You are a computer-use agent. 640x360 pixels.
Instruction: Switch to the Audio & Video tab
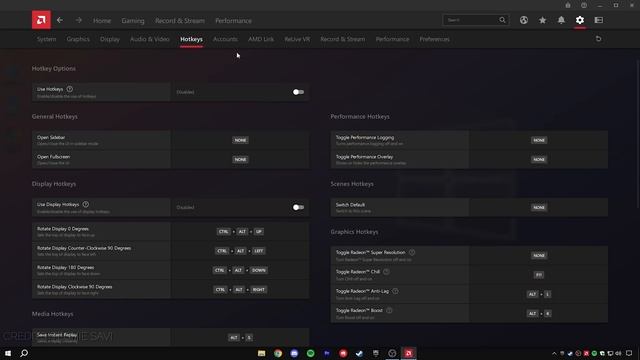[149, 39]
